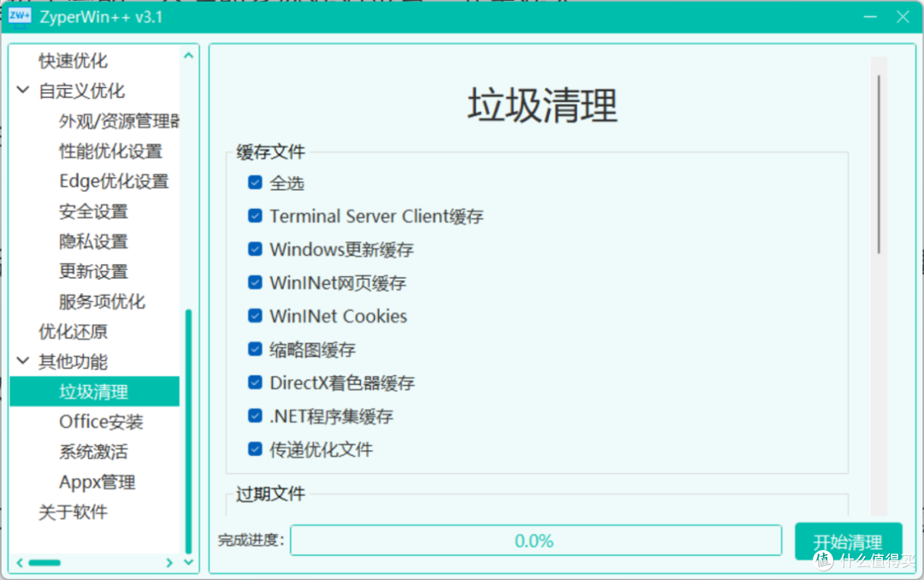Click the sidebar horizontal scrollbar thumb
The image size is (924, 580).
tap(44, 563)
